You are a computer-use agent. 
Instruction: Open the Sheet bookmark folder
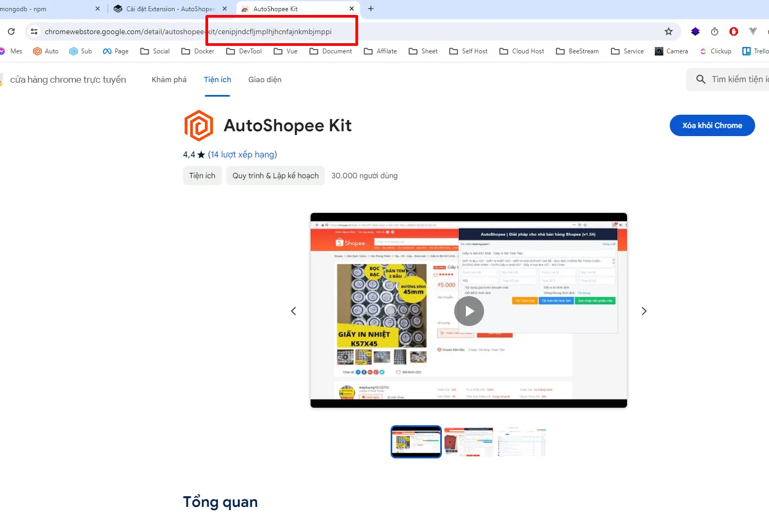[x=423, y=51]
